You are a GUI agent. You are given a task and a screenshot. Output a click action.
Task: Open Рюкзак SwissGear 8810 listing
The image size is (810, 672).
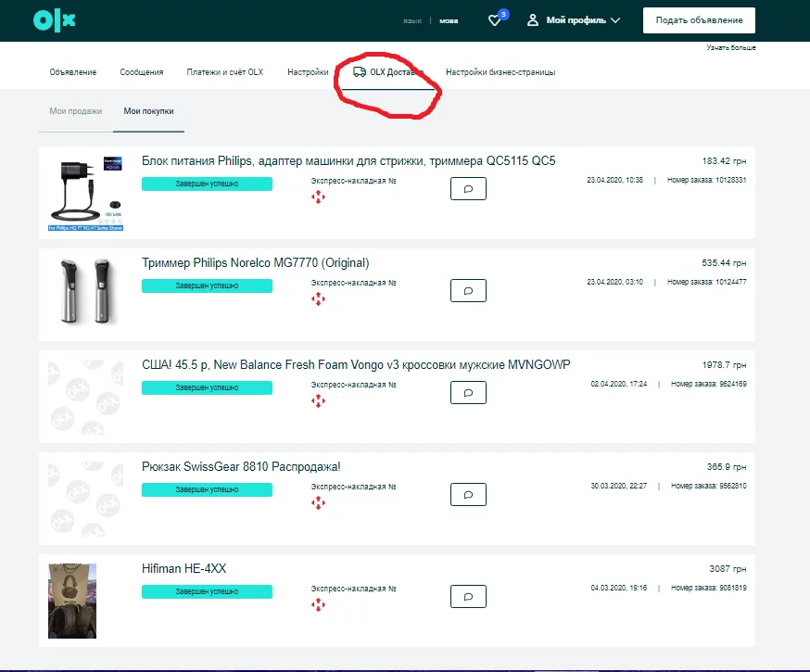241,466
